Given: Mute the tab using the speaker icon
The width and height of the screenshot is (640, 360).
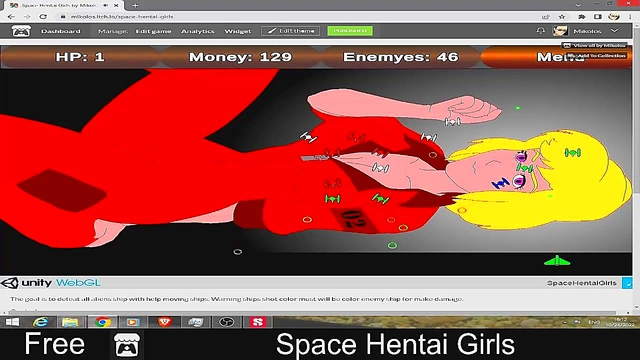Looking at the screenshot, I should pos(106,5).
